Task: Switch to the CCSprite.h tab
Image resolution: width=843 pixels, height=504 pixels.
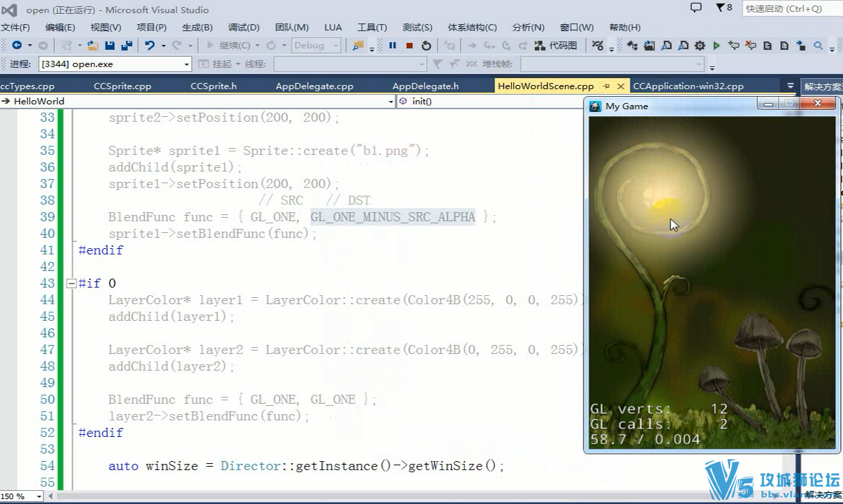Action: point(214,86)
